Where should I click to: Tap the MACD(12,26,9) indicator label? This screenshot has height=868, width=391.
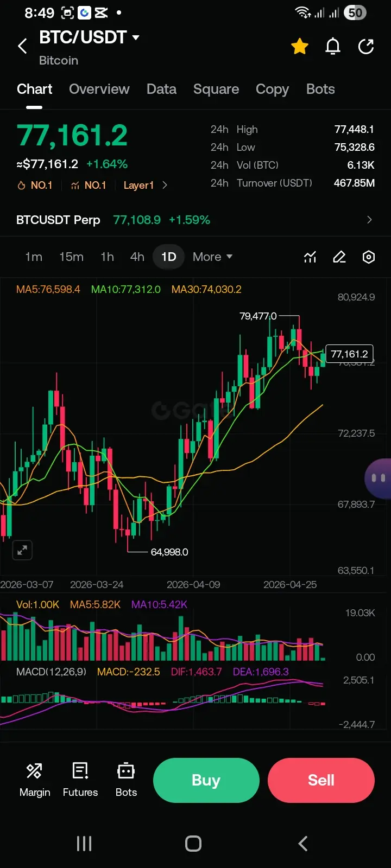point(51,672)
